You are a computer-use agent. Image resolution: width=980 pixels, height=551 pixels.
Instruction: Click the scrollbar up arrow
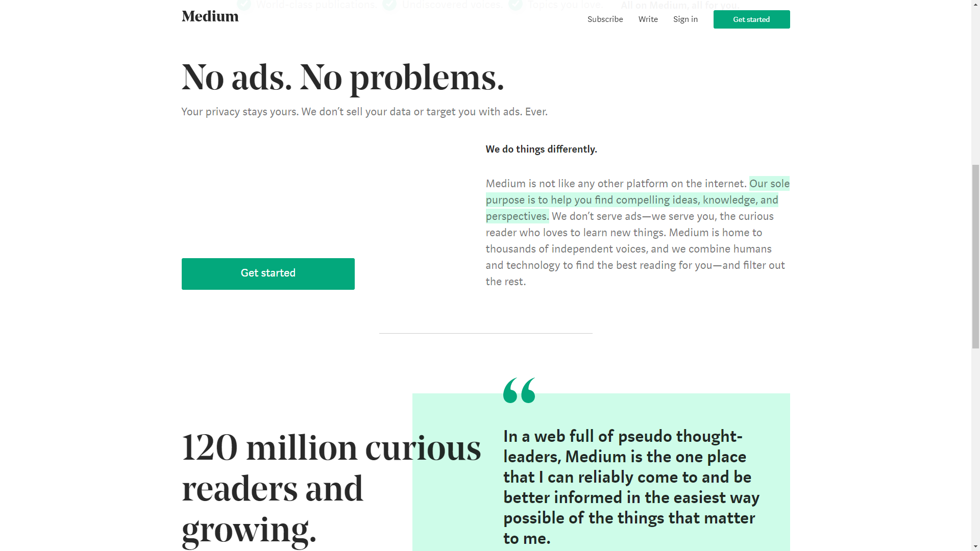tap(975, 4)
